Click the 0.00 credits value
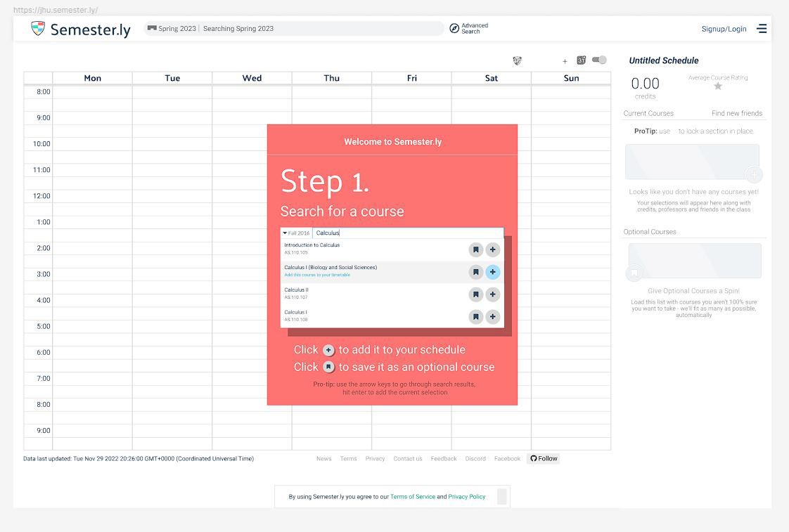Screen dimensions: 789x532 [645, 84]
